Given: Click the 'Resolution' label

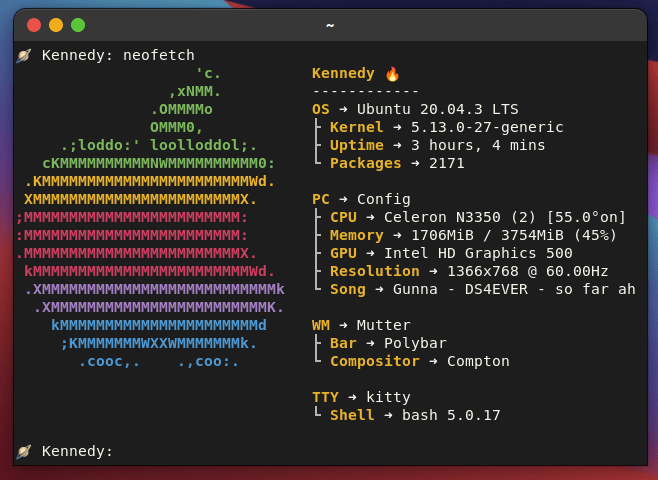Looking at the screenshot, I should [x=374, y=271].
